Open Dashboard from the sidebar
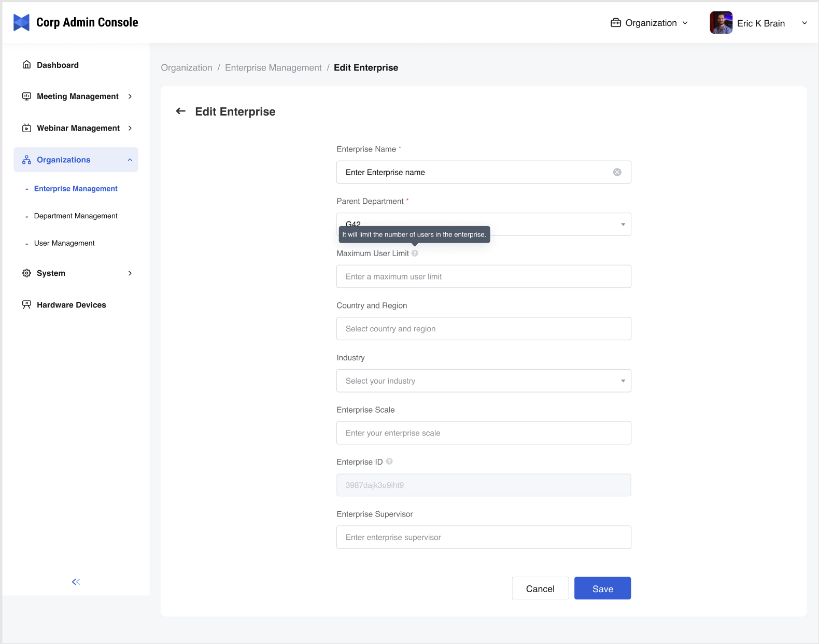The width and height of the screenshot is (819, 644). (58, 65)
